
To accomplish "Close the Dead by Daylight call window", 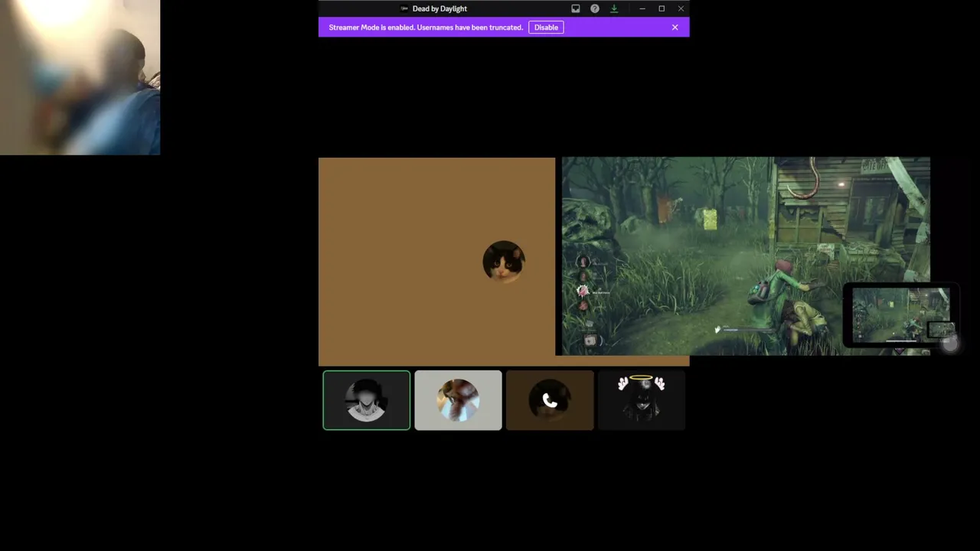I will pyautogui.click(x=681, y=8).
